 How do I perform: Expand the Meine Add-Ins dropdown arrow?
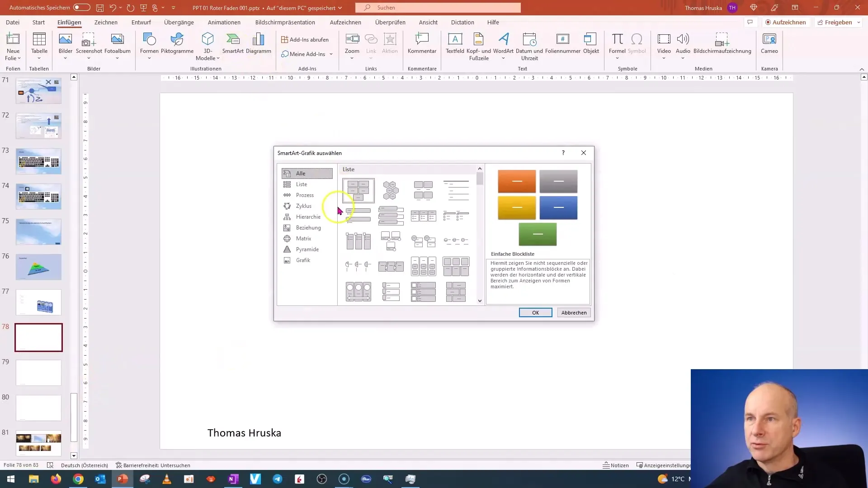coord(331,54)
